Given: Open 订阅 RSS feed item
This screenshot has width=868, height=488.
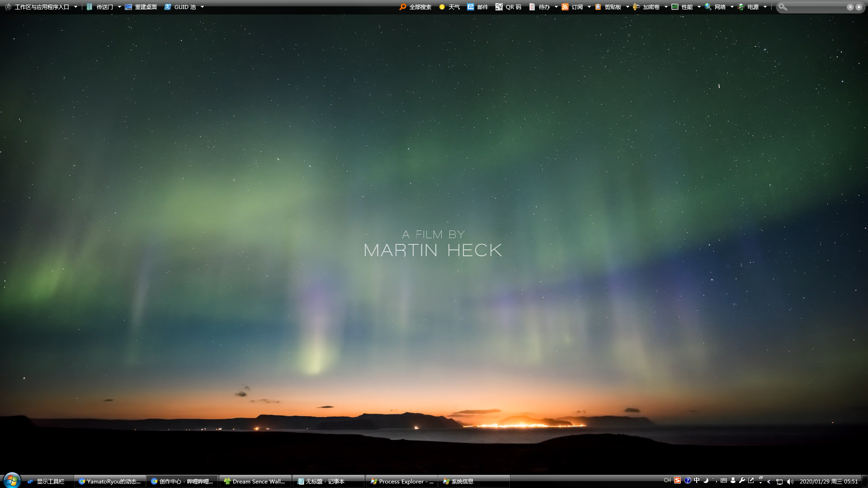Looking at the screenshot, I should 572,7.
